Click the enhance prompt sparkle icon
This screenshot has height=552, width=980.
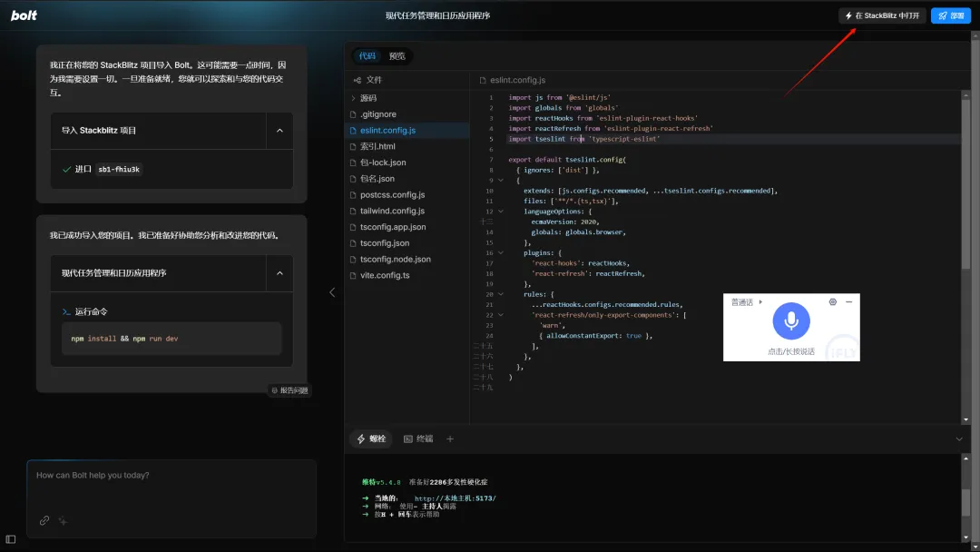[x=64, y=521]
